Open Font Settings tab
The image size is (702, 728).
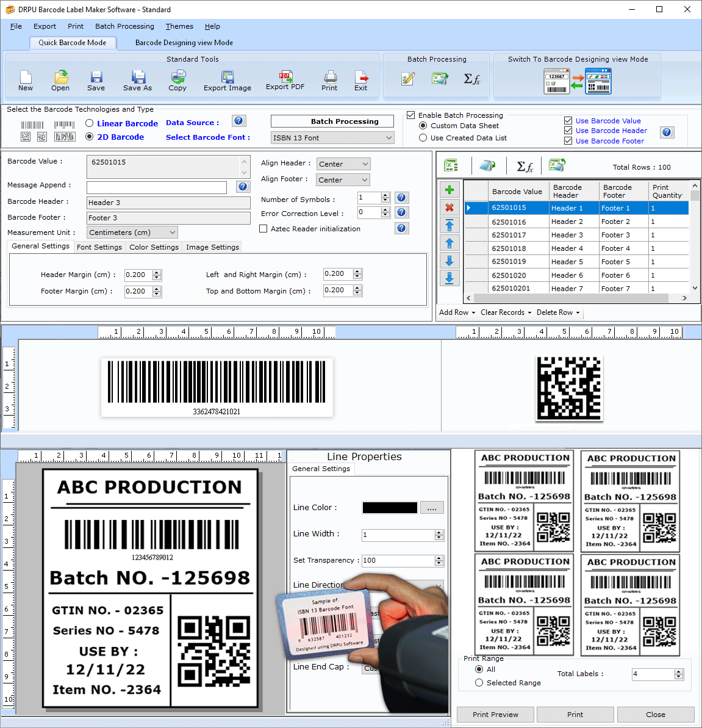tap(99, 247)
